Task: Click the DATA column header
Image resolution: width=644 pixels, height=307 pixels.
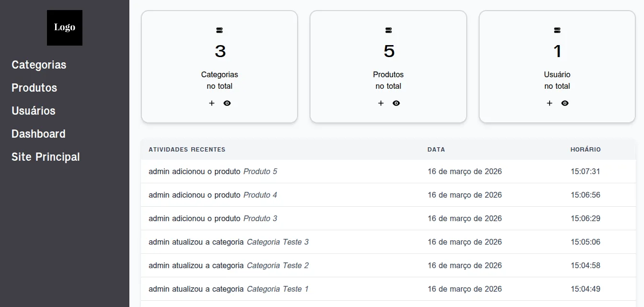Action: coord(436,149)
